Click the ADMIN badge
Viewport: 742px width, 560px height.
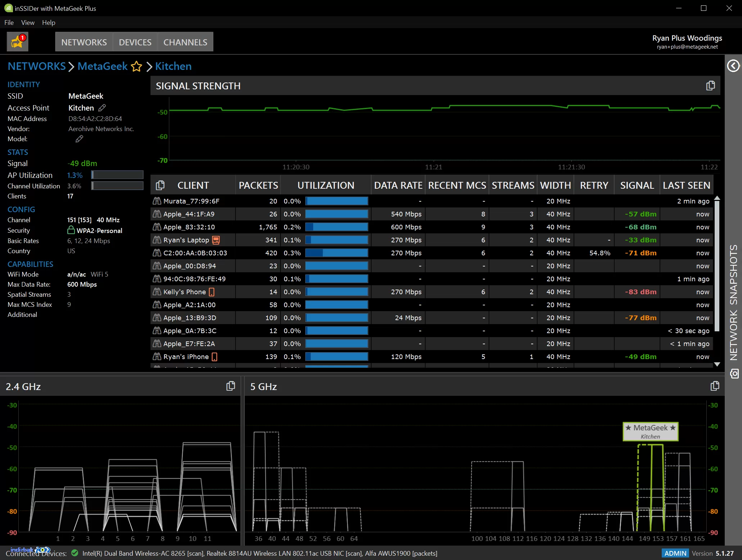(675, 553)
